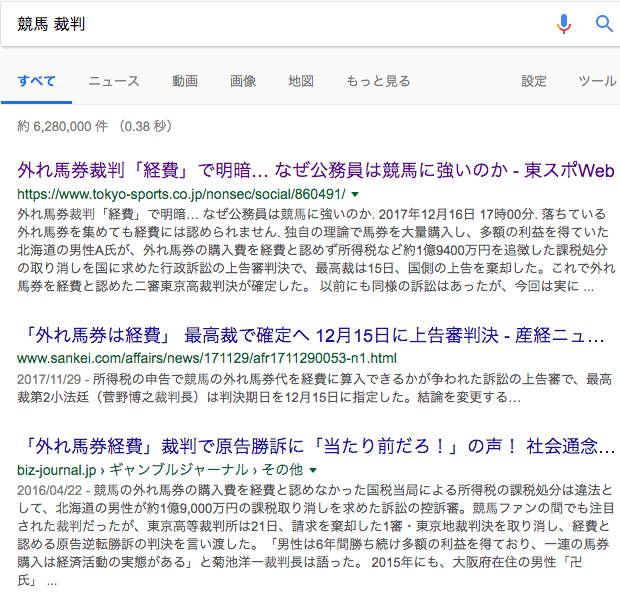This screenshot has height=594, width=620.
Task: Open 設定 options
Action: [534, 81]
